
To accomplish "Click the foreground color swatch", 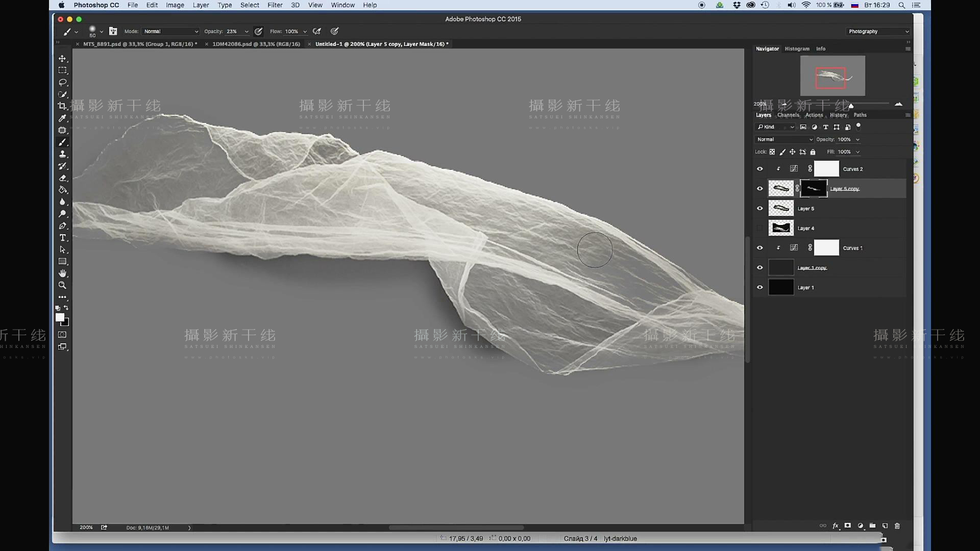I will click(x=60, y=317).
